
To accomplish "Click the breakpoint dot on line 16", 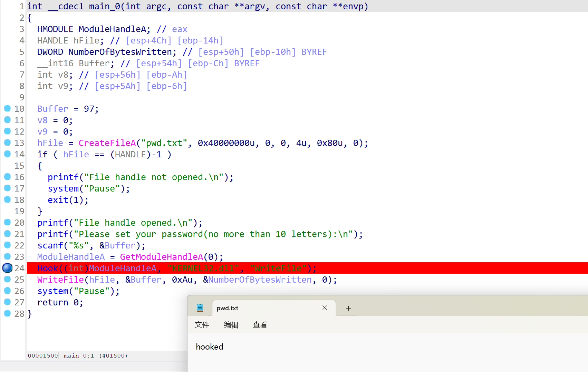I will point(7,177).
